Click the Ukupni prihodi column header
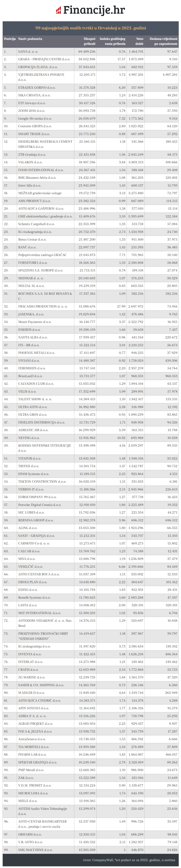The image size is (181, 868). click(x=89, y=41)
